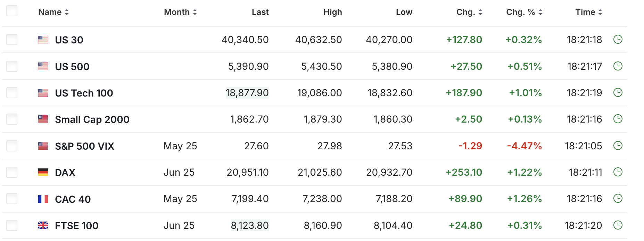Click the US flag icon beside Small Cap 2000
644x241 pixels.
(43, 119)
